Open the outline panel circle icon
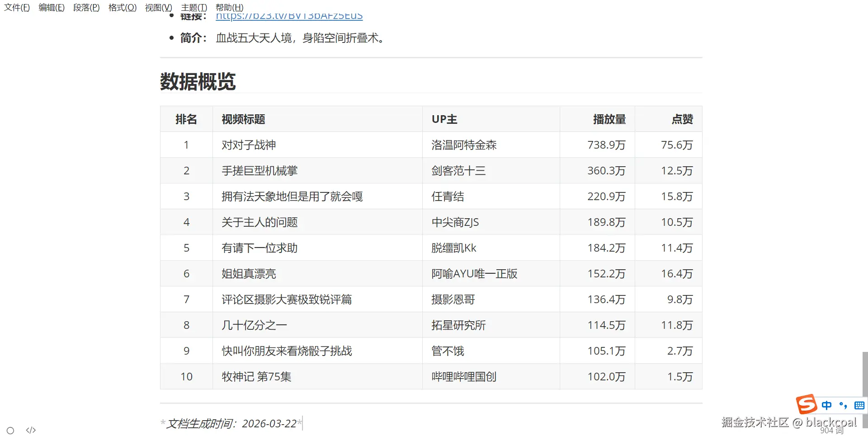This screenshot has width=868, height=440. pos(10,430)
